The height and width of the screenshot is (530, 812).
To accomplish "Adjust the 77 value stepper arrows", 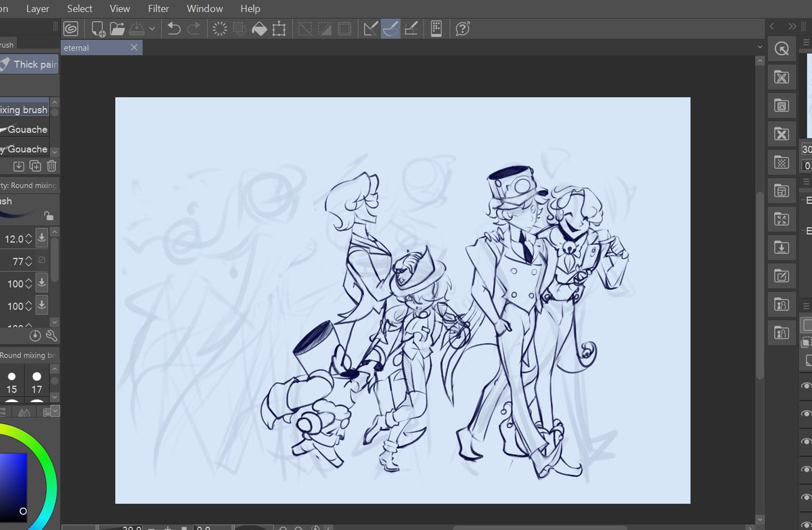I will pyautogui.click(x=28, y=261).
